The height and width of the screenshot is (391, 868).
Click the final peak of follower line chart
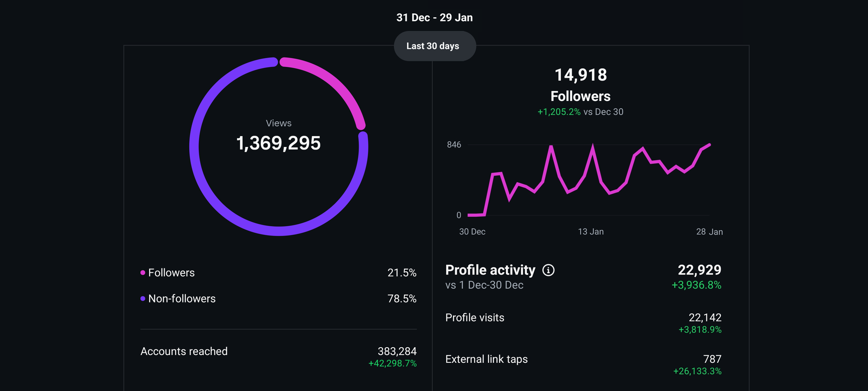[x=710, y=145]
